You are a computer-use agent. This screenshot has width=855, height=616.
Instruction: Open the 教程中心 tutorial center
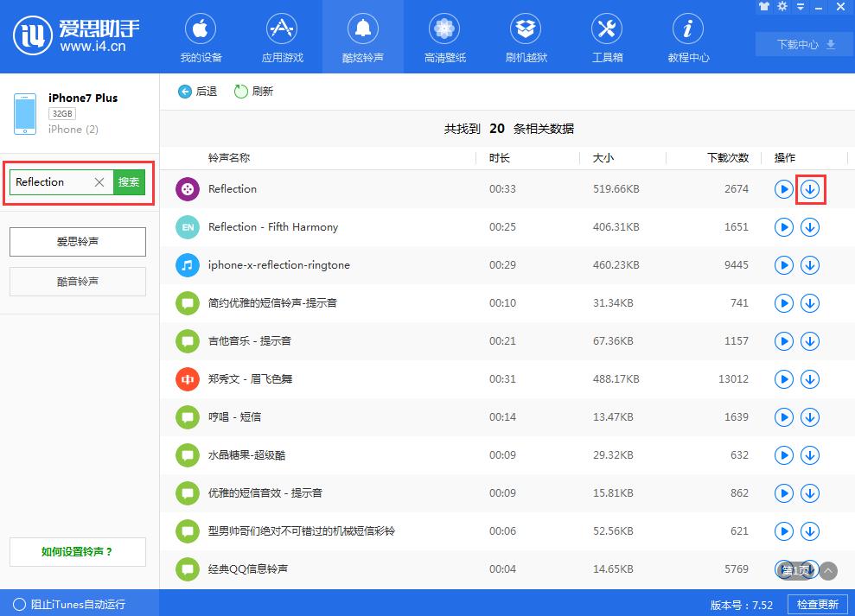(x=686, y=36)
